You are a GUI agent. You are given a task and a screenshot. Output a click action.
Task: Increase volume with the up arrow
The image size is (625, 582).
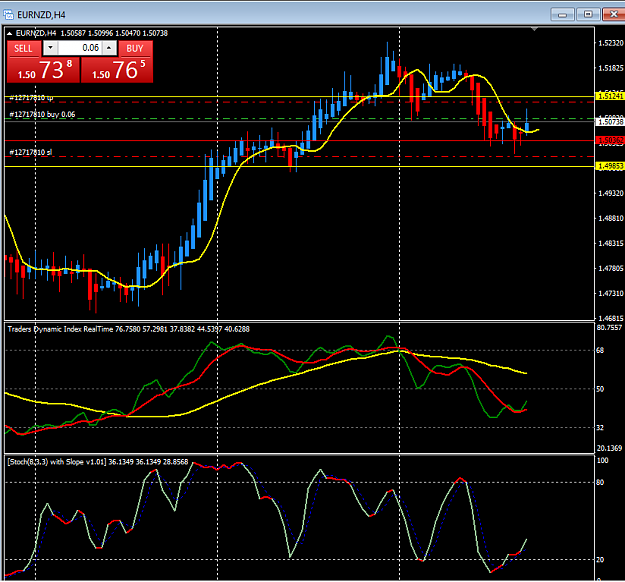109,48
